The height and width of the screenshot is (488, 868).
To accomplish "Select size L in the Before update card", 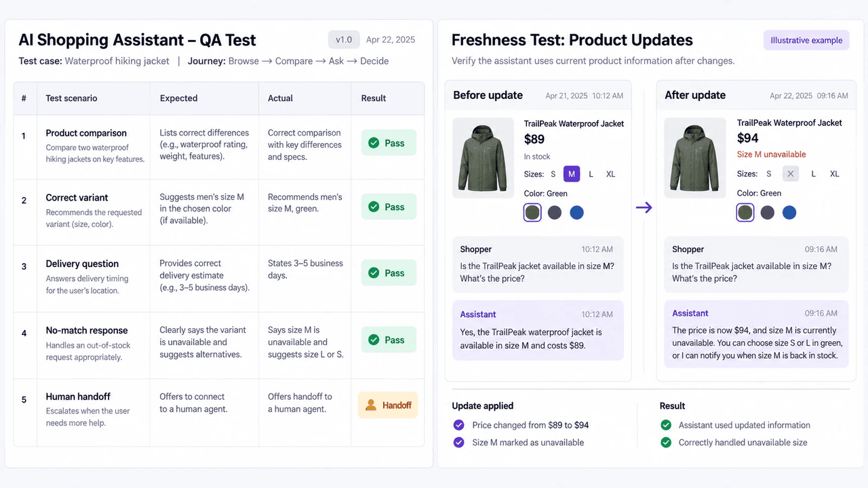I will [x=591, y=174].
